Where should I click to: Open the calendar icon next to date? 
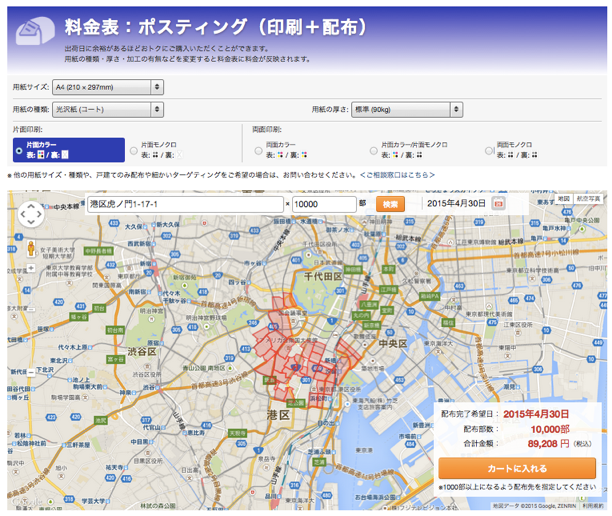[498, 203]
